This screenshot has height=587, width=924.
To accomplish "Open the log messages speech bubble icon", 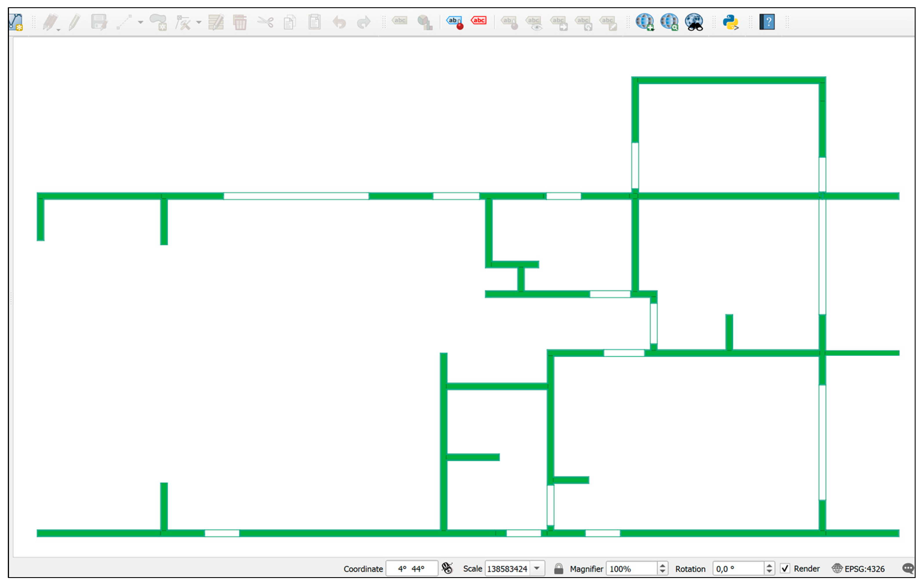I will tap(909, 568).
